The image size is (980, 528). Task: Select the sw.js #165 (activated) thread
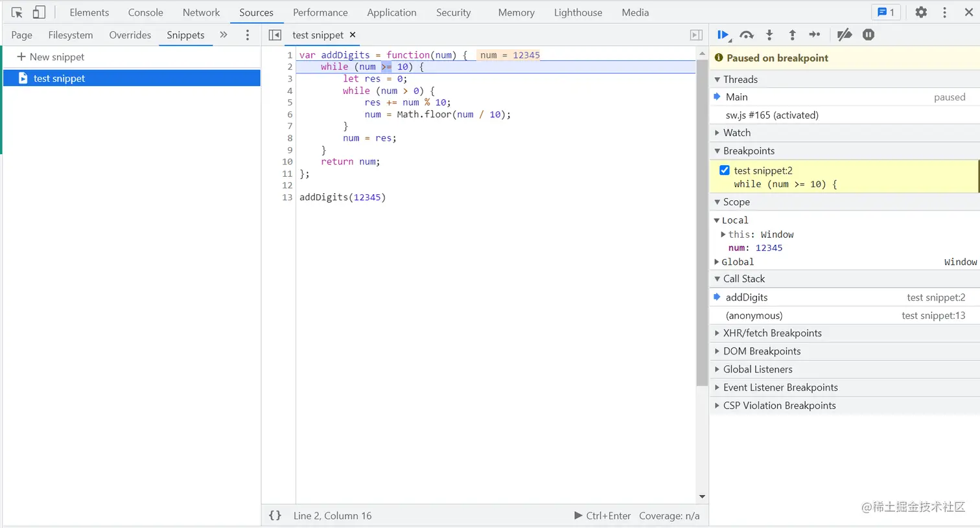pyautogui.click(x=844, y=115)
